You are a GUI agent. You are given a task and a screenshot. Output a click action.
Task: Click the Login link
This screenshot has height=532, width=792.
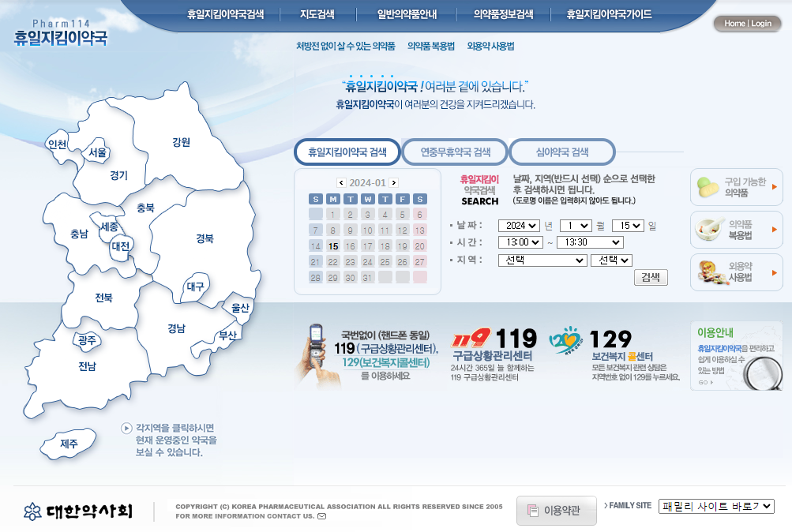(761, 23)
